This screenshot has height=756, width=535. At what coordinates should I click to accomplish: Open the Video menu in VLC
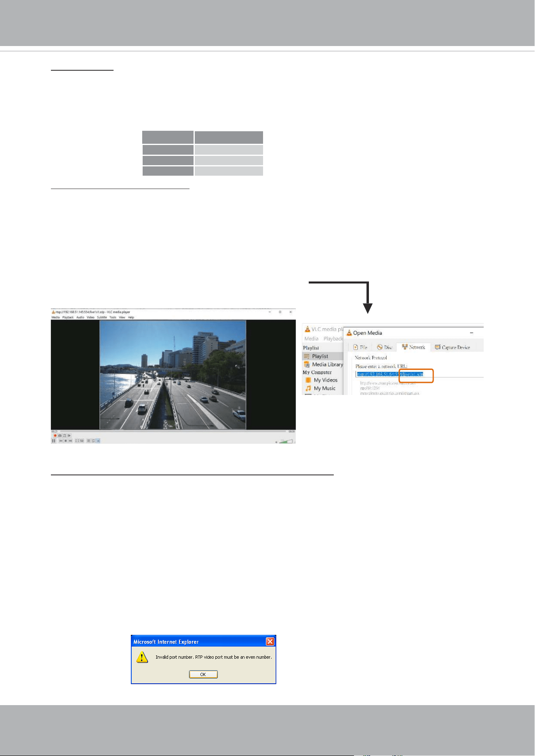(91, 317)
